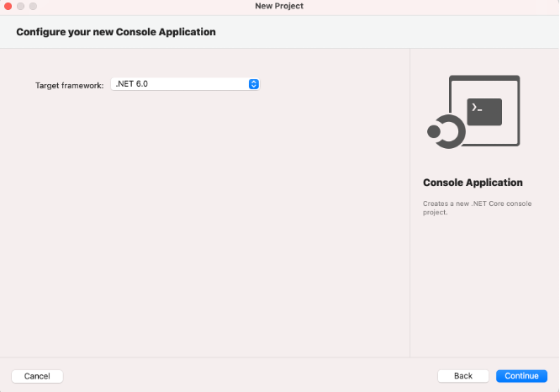Click the solid dot beside the ring logo
560x392 pixels.
434,131
